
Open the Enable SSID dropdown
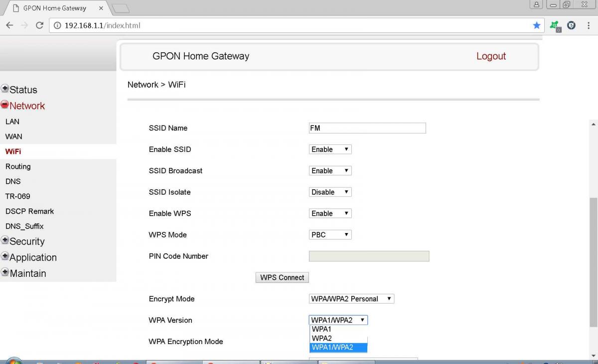point(330,149)
